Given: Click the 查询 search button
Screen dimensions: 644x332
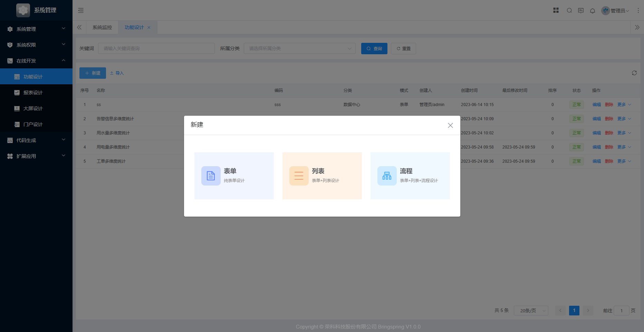Looking at the screenshot, I should point(374,48).
